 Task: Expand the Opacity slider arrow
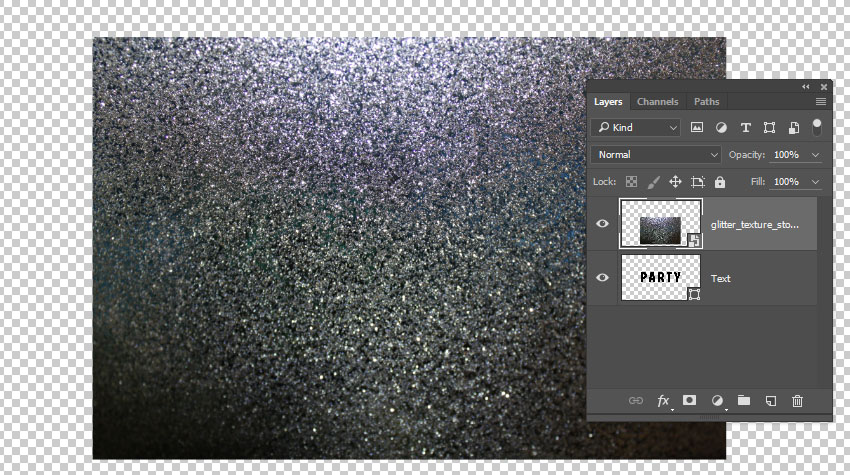tap(816, 155)
